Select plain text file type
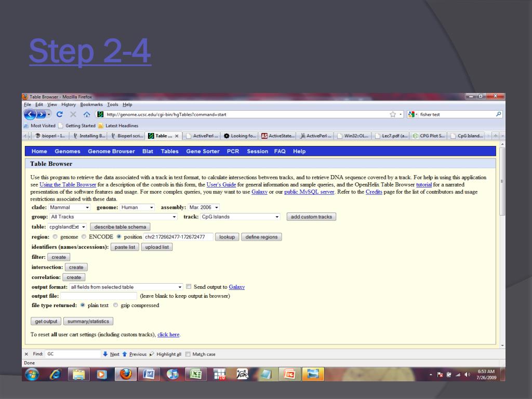Screen dimensions: 532x399 point(83,305)
